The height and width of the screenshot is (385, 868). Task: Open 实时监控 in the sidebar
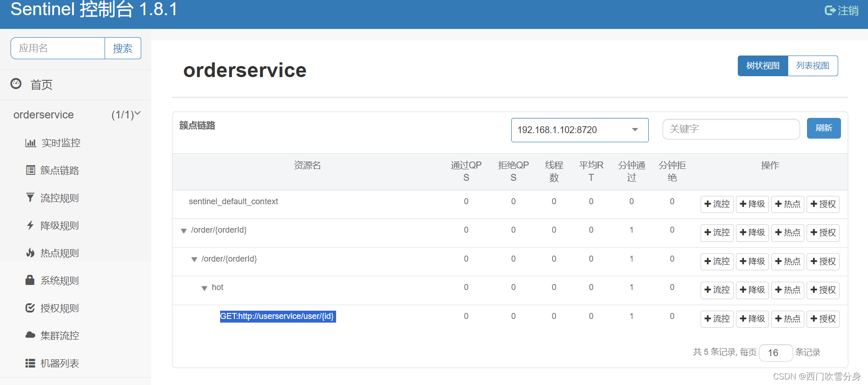click(61, 143)
